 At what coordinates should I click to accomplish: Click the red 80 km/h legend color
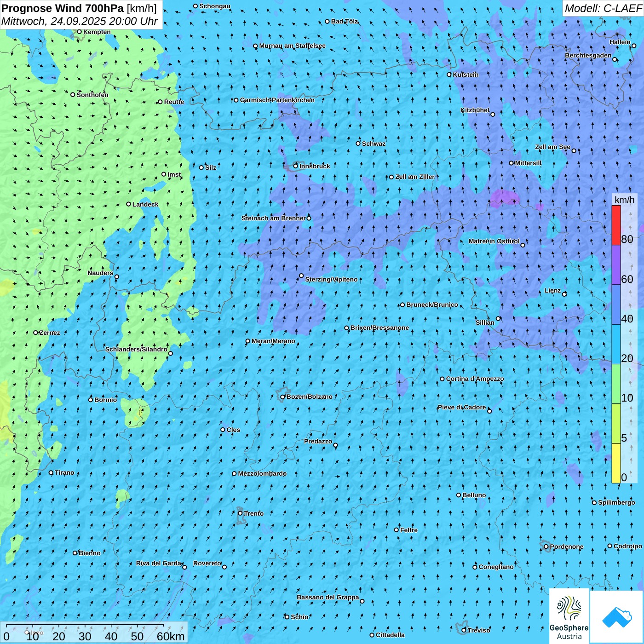tap(616, 225)
